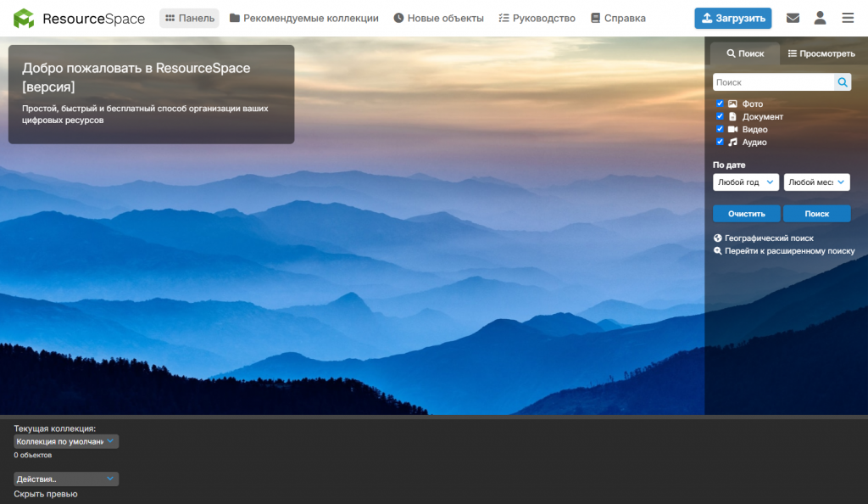
Task: Click the magnifier icon in search box
Action: tap(843, 82)
